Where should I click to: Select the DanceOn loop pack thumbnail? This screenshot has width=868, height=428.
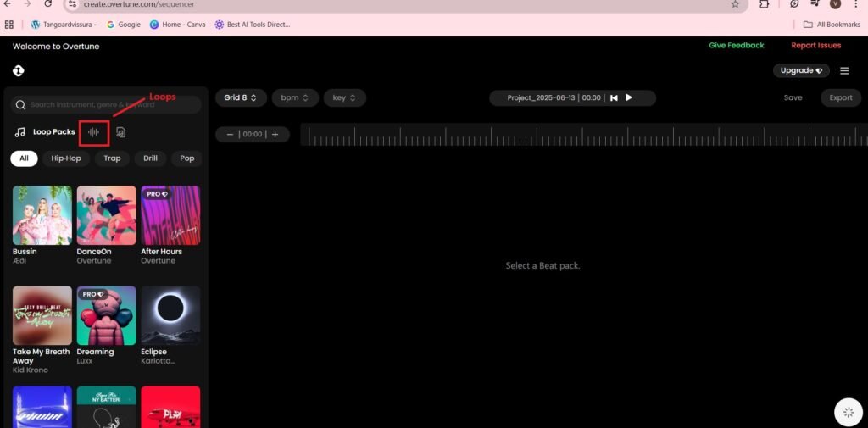(x=106, y=215)
